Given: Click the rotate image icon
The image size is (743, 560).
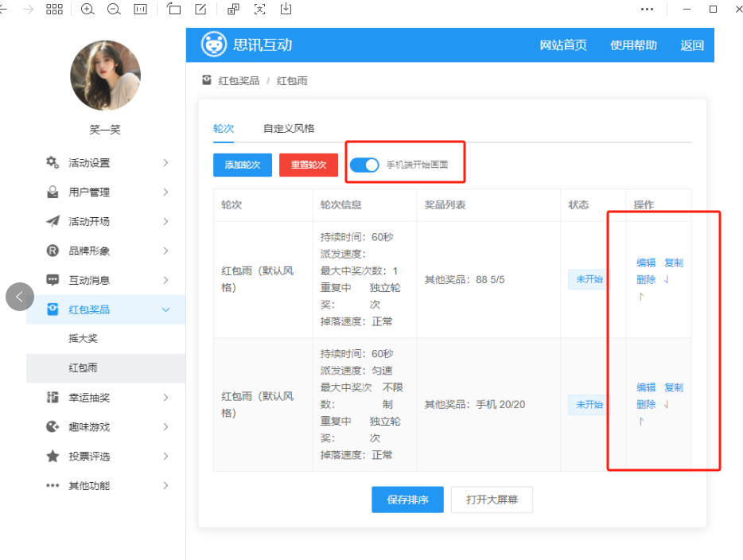Looking at the screenshot, I should pos(174,10).
